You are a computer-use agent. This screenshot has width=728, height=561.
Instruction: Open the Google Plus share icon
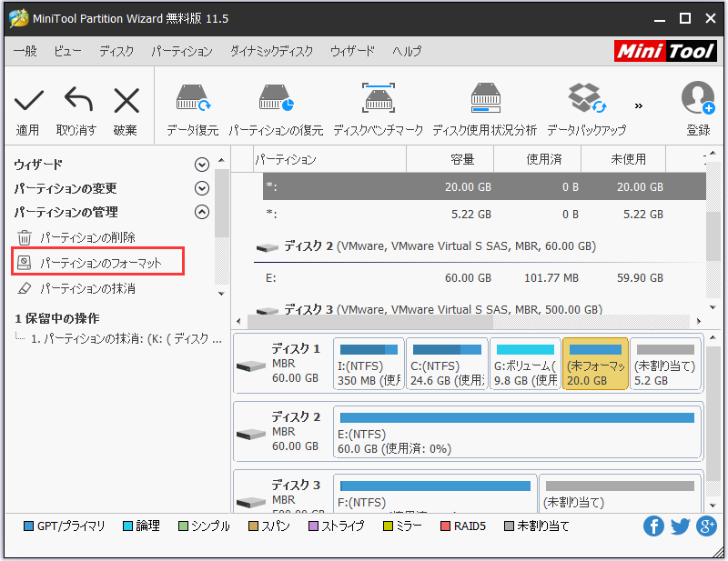click(706, 526)
